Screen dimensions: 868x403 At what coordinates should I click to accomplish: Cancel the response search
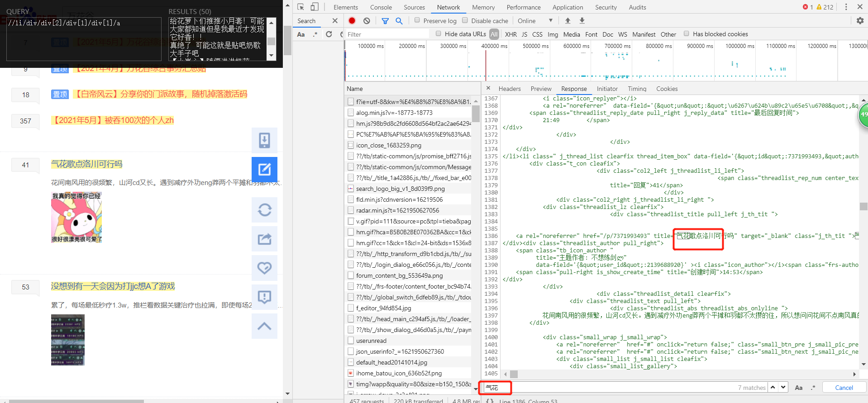(x=844, y=388)
